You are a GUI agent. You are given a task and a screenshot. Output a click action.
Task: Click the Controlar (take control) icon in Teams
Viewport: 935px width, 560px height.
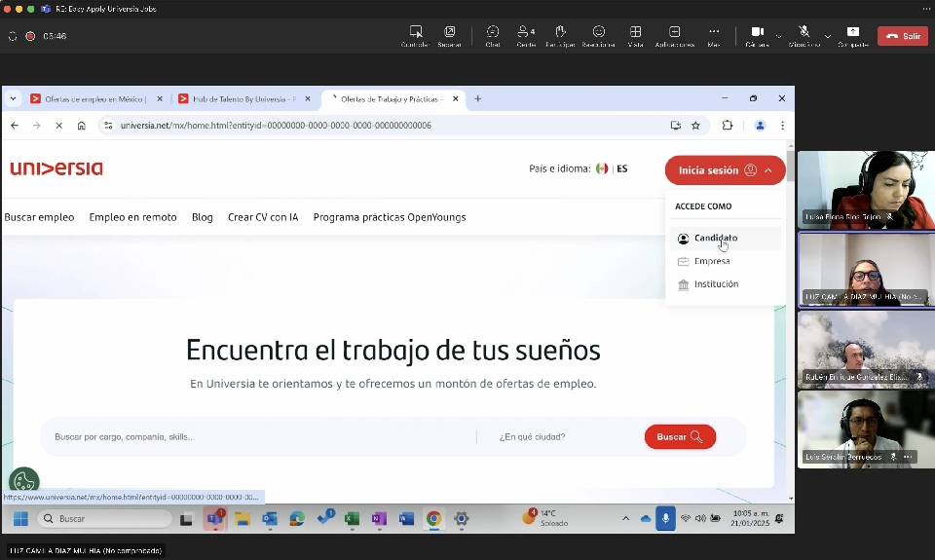[416, 31]
